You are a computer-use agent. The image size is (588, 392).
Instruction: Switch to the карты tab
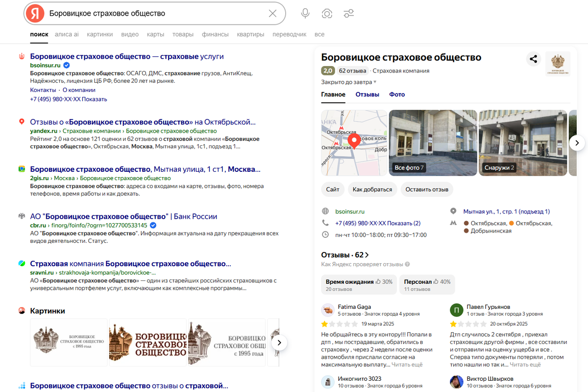pyautogui.click(x=155, y=34)
